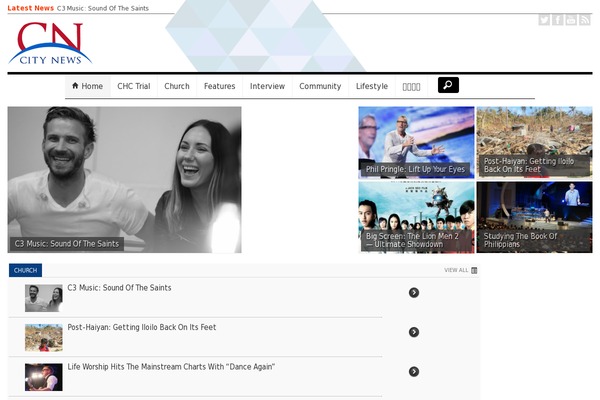Open Studying The Book Of Philippians tile
600x400 pixels.
pyautogui.click(x=534, y=217)
